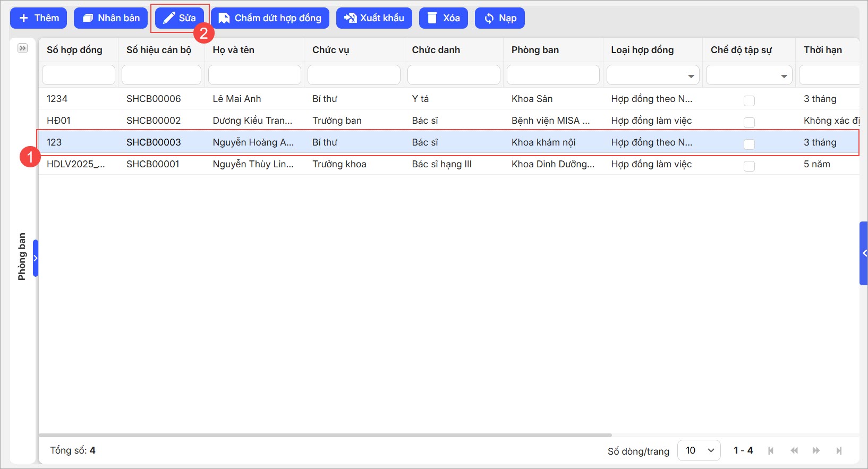868x469 pixels.
Task: Open the rows-per-page dropdown showing 10
Action: point(699,450)
